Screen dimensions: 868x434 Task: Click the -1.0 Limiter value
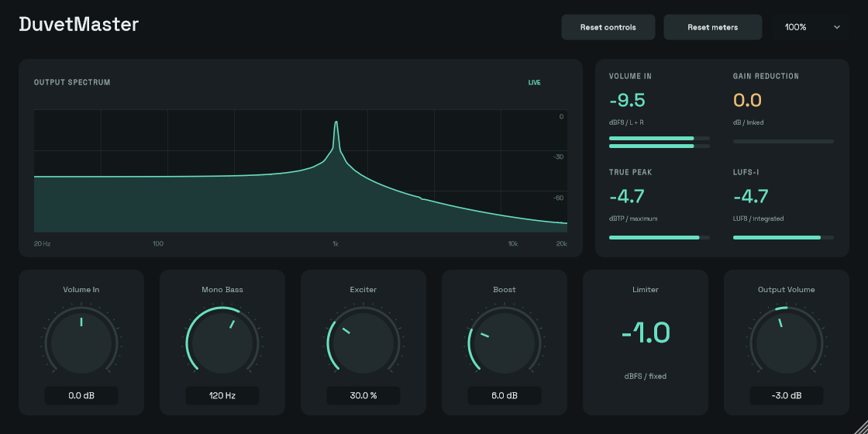[646, 332]
